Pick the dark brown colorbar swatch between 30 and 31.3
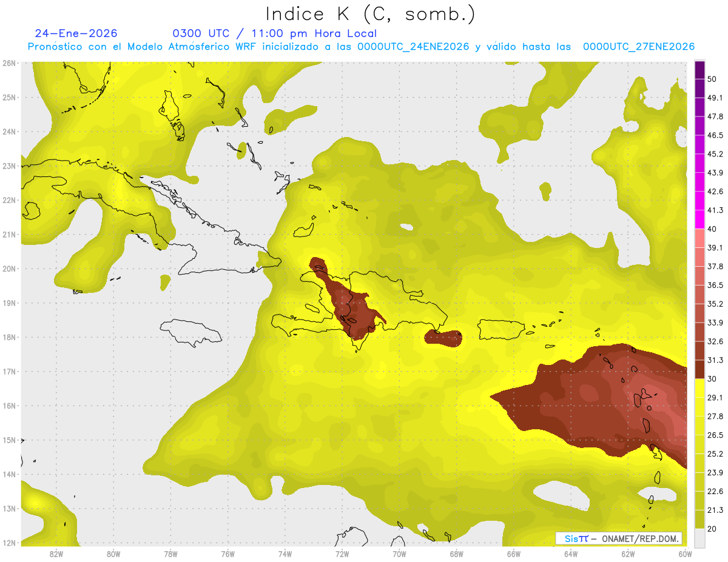The width and height of the screenshot is (728, 562). (x=699, y=369)
